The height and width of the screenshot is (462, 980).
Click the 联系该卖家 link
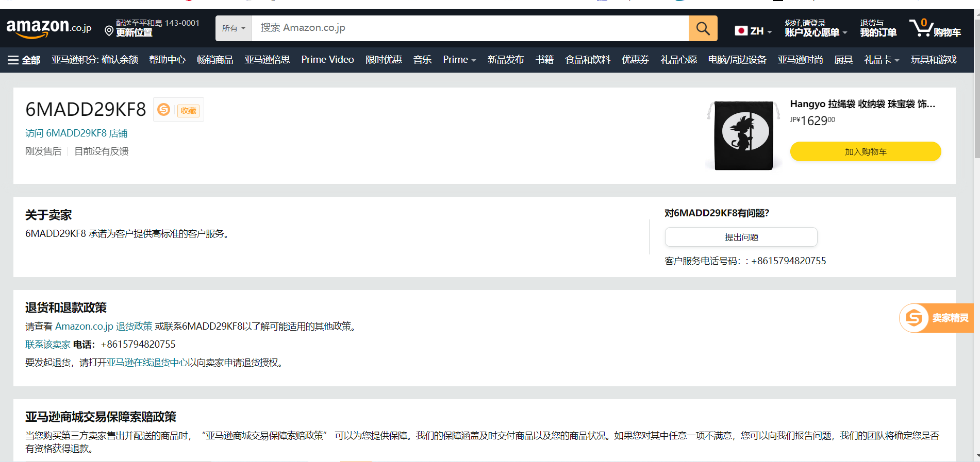(48, 345)
